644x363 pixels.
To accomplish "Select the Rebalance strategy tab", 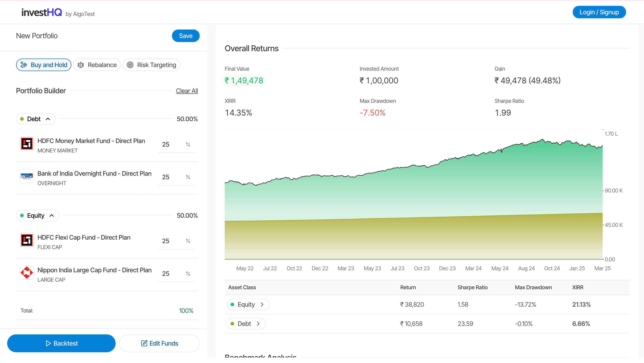I will 97,65.
